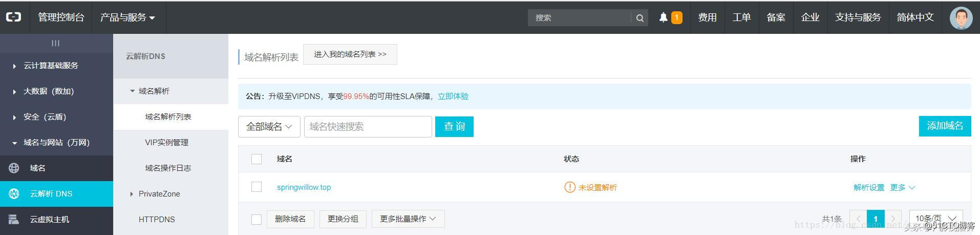Click the 查询 button

click(454, 127)
